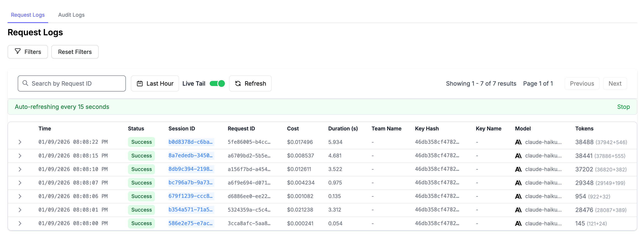The width and height of the screenshot is (644, 238).
Task: Click the Anthropic icon in the $0.012611 row
Action: click(518, 170)
